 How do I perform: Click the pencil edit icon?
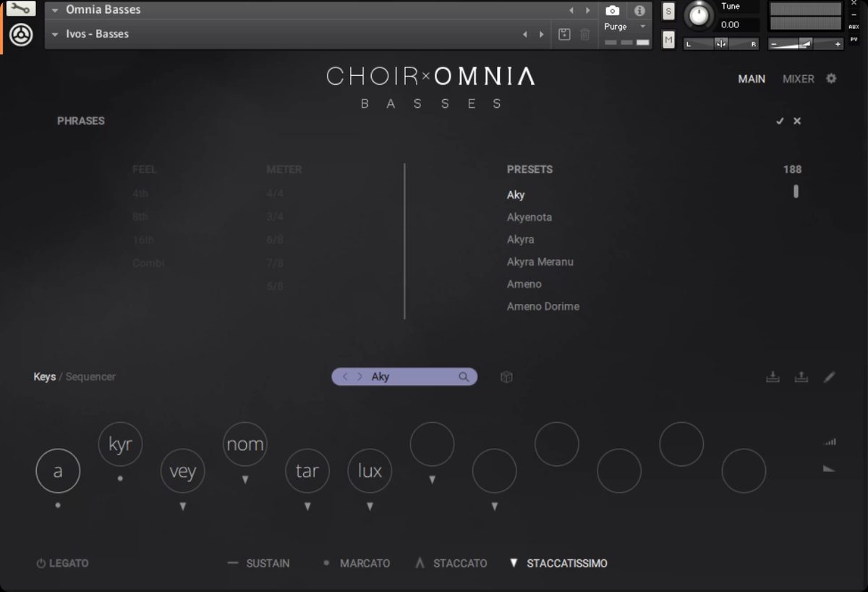pyautogui.click(x=830, y=377)
